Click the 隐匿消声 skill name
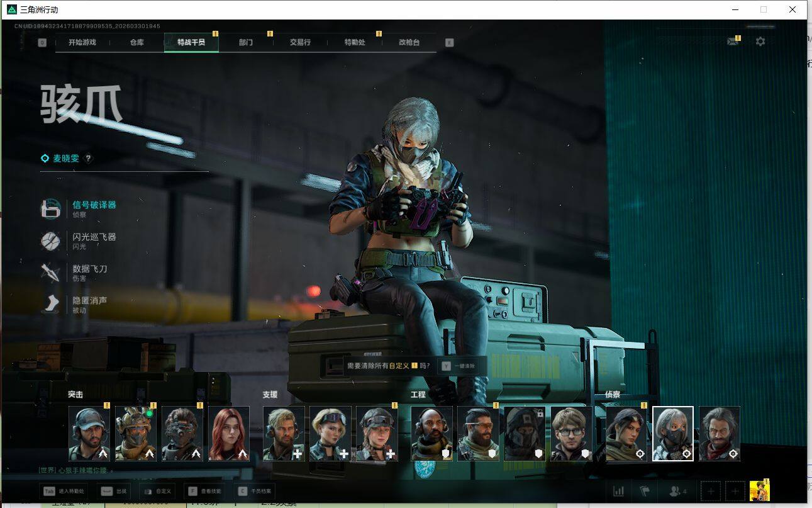 click(x=90, y=301)
